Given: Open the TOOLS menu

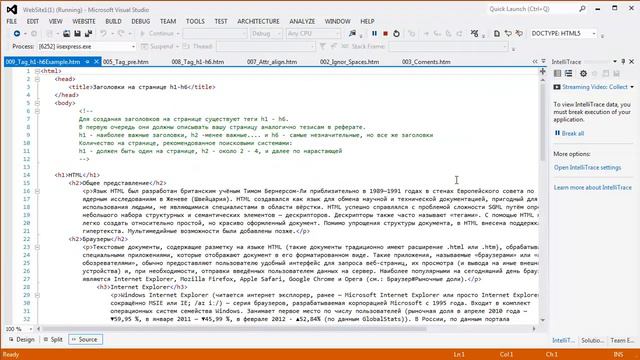Looking at the screenshot, I should (x=195, y=21).
